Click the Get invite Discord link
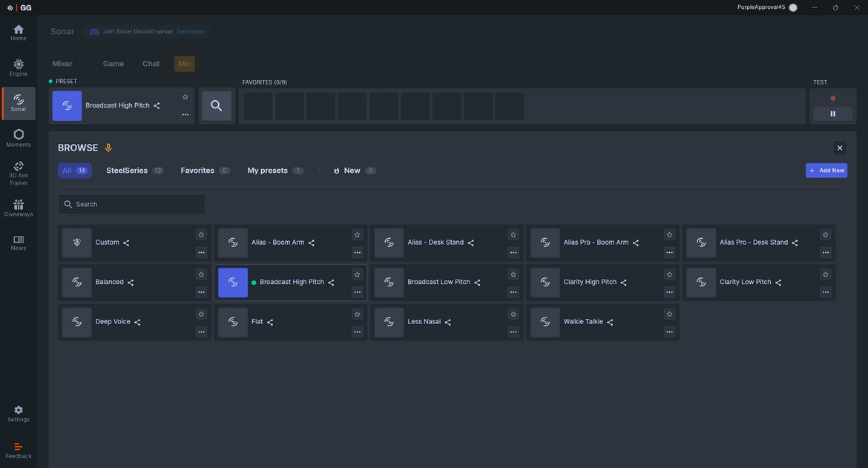The height and width of the screenshot is (468, 868). (190, 32)
